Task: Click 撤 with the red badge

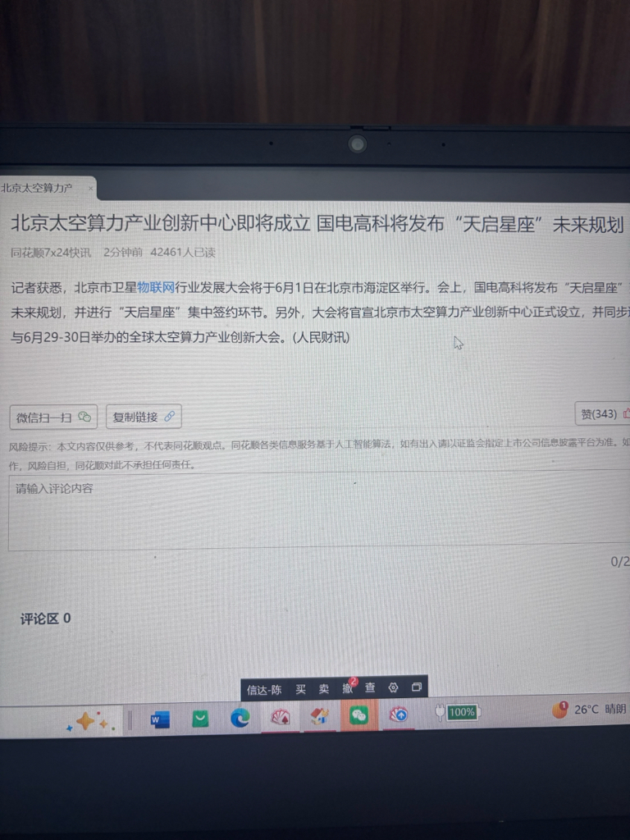Action: click(348, 688)
